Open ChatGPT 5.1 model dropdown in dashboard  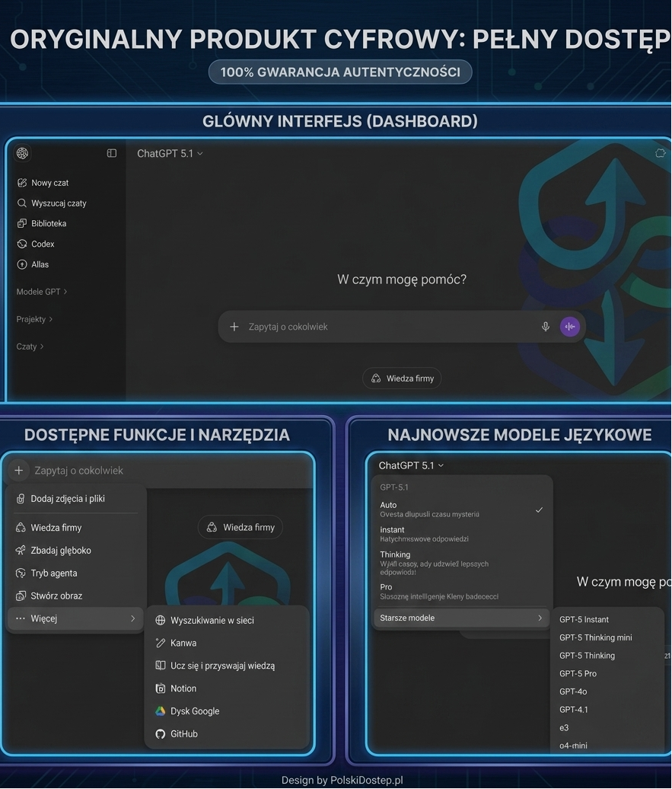pos(170,154)
